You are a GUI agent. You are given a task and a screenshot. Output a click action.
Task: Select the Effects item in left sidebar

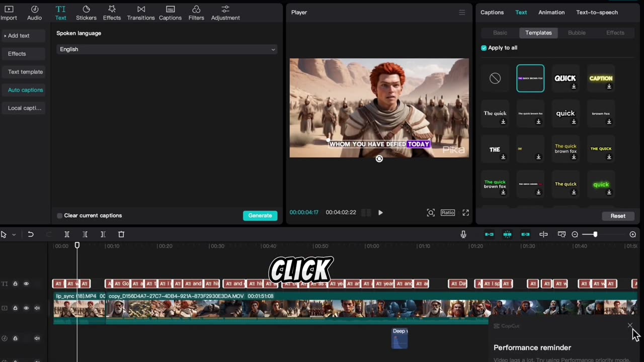click(x=23, y=54)
